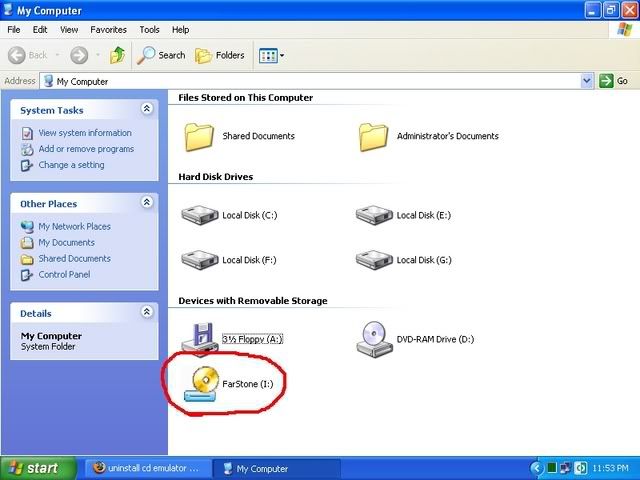Open the Tools menu
The image size is (640, 480).
149,30
